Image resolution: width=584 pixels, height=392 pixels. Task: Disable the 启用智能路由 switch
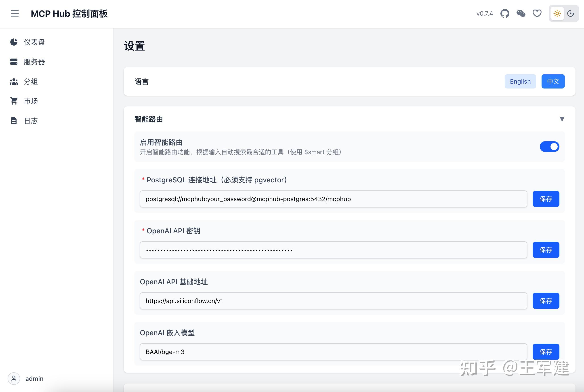[550, 147]
